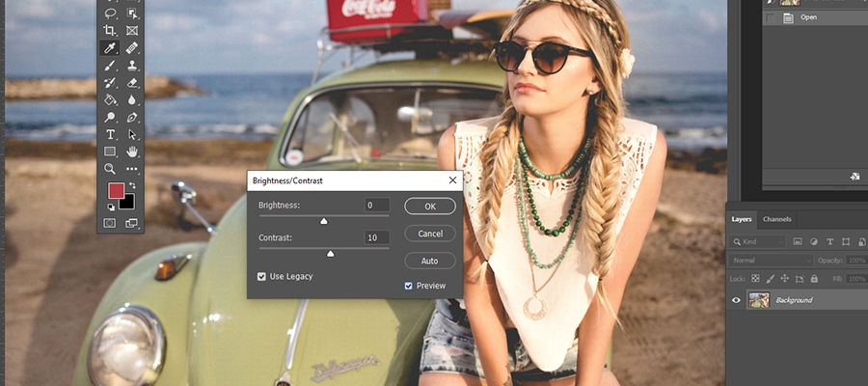The image size is (868, 386).
Task: Select the Crop tool
Action: (x=110, y=30)
